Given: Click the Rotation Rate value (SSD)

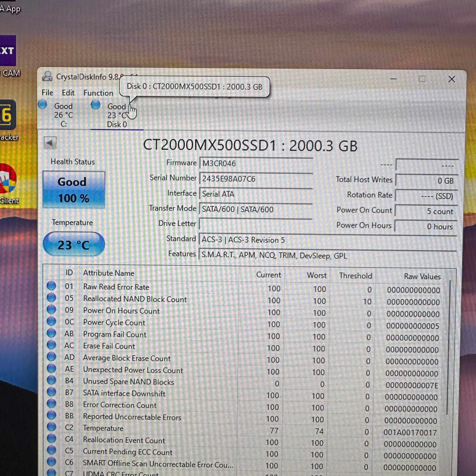Looking at the screenshot, I should [x=426, y=196].
